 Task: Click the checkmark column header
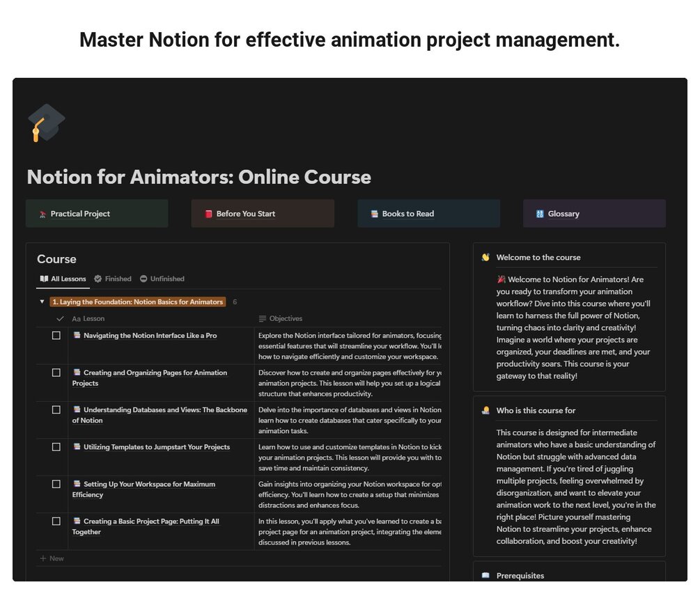60,319
